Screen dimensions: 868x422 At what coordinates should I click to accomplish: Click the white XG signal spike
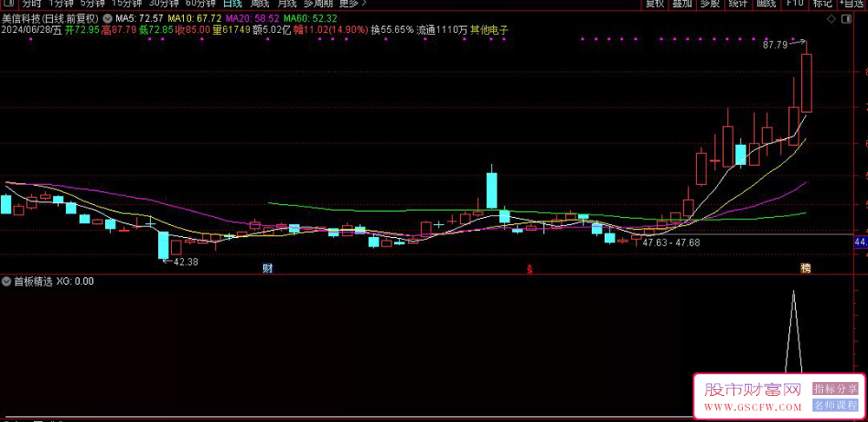[794, 331]
